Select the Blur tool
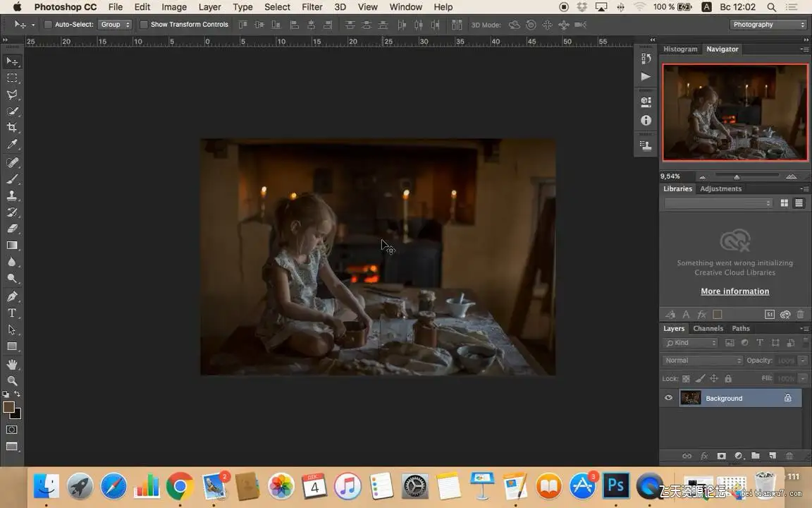 (x=12, y=262)
